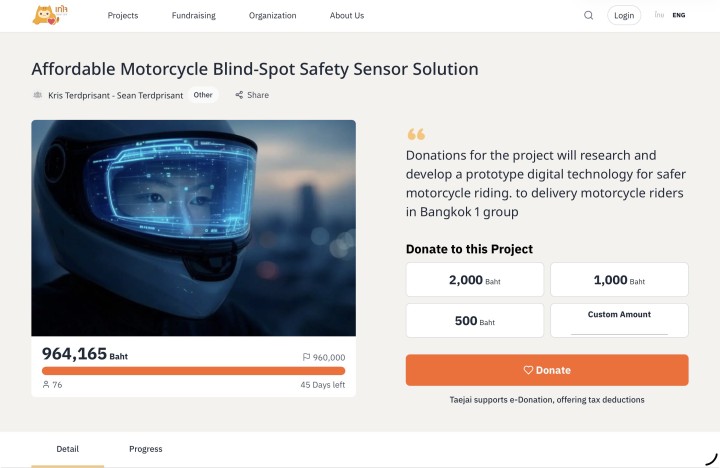
Task: Click the orange donation progress bar
Action: pyautogui.click(x=193, y=371)
